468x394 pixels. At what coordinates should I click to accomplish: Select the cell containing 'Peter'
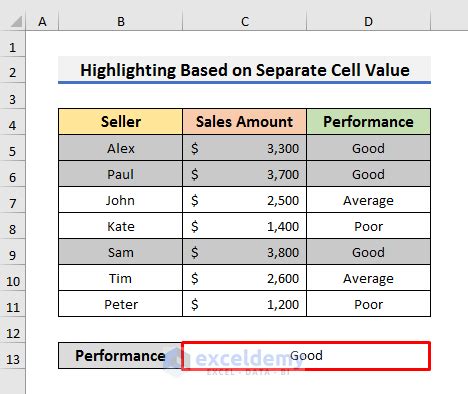tap(121, 304)
